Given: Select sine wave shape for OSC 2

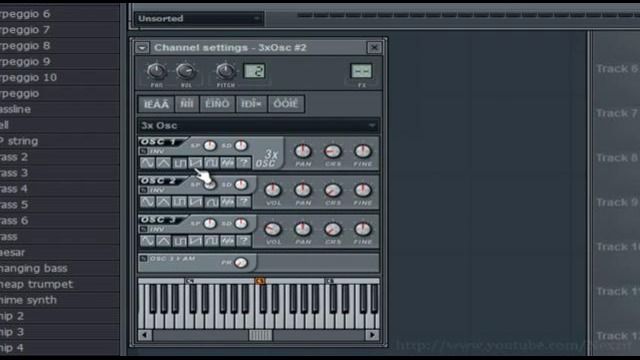Looking at the screenshot, I should coord(147,202).
